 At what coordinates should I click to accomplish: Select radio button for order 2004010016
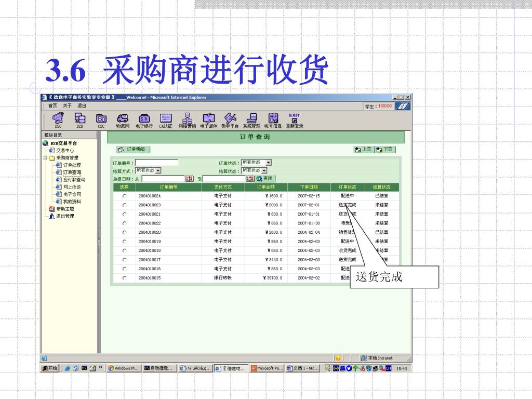pos(125,269)
